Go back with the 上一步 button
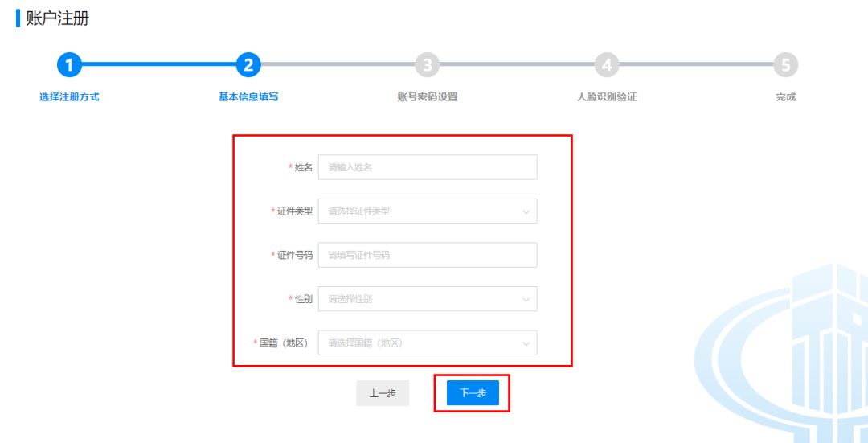The image size is (868, 443). [383, 393]
